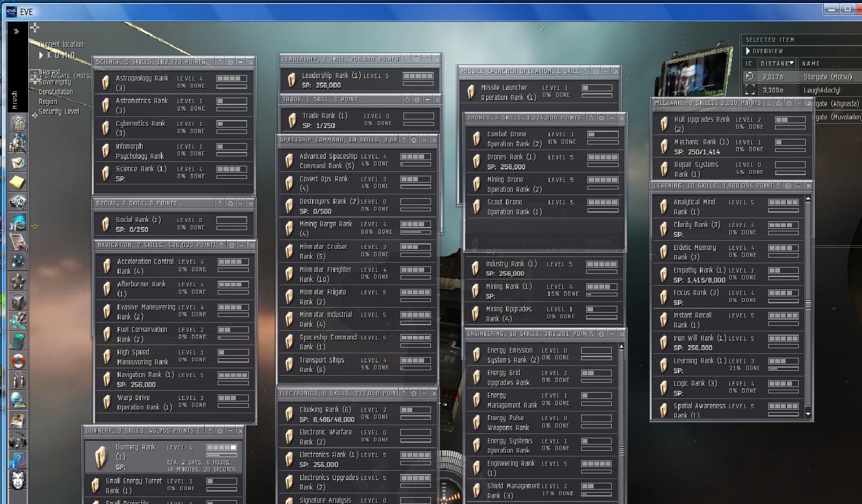Select LaughAdactyl in the overview list
The image size is (862, 504).
click(802, 90)
